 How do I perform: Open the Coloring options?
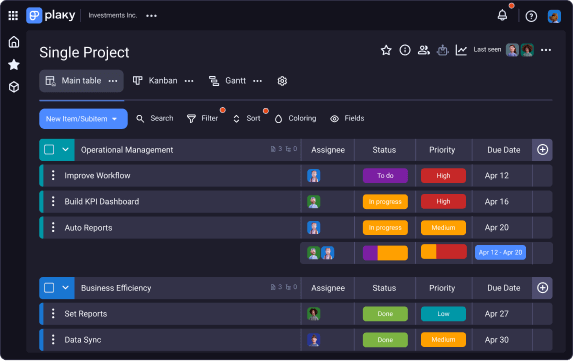click(295, 118)
